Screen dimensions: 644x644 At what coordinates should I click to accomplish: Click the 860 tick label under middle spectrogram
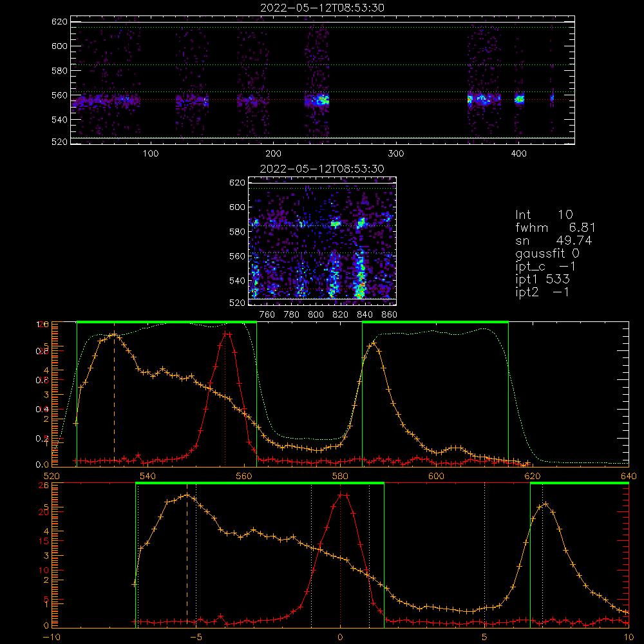(390, 315)
